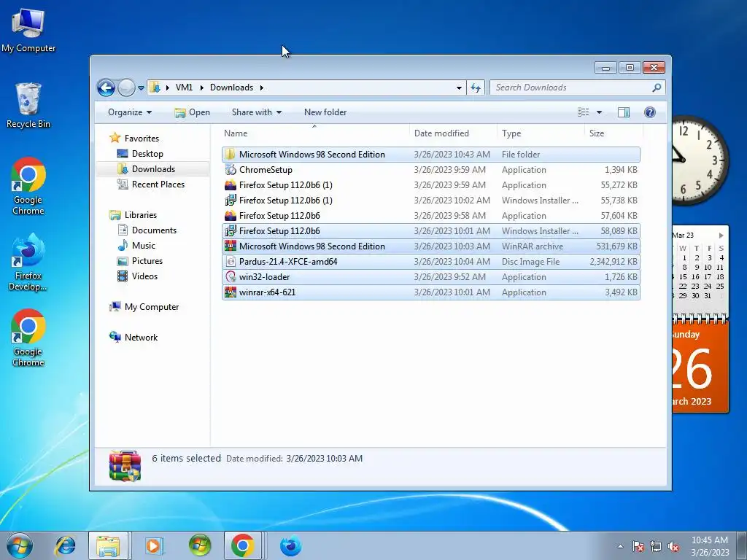Click the magnifier icon in search box
Screen dimensions: 747x560
pyautogui.click(x=657, y=87)
